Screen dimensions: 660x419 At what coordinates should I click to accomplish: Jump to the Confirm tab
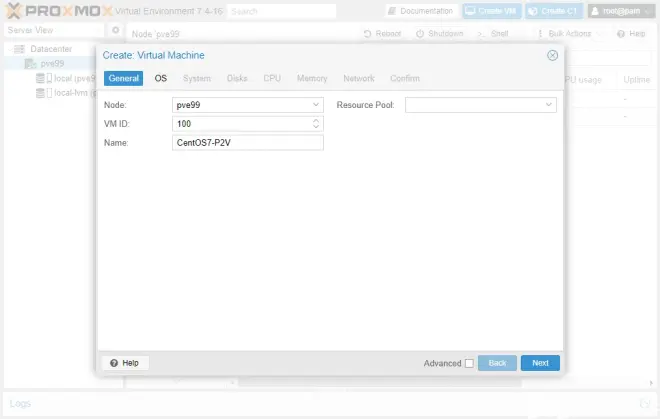(x=405, y=78)
